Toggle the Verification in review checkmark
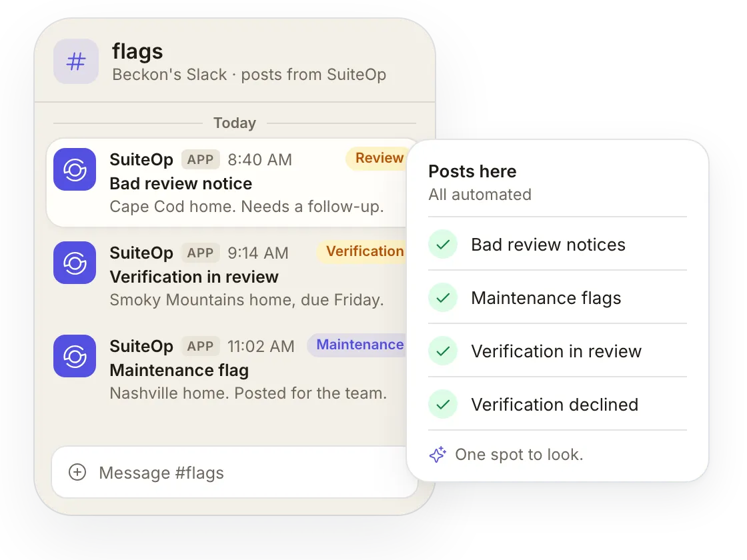 click(x=443, y=351)
